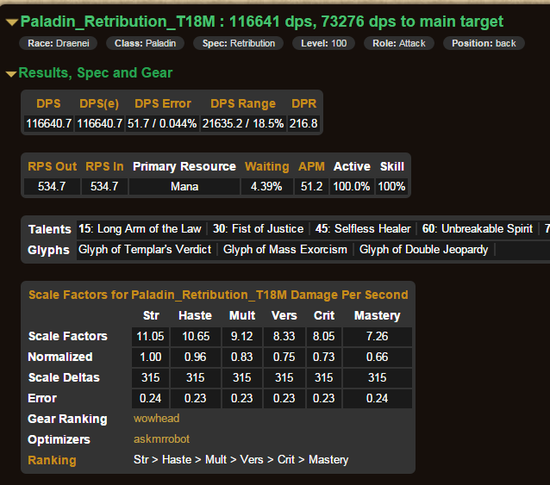Open the wowhead gear ranking link
Screen dimensions: 550x485
(x=156, y=418)
